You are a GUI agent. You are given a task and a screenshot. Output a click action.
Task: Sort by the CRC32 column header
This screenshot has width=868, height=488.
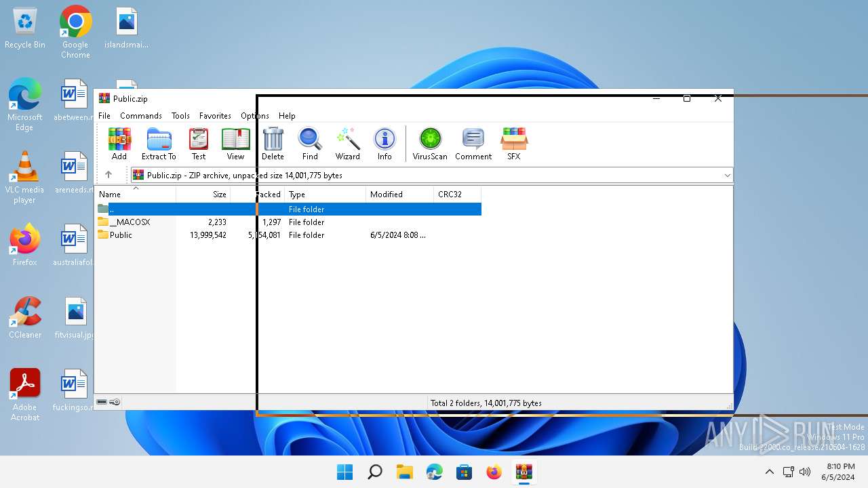pyautogui.click(x=458, y=195)
